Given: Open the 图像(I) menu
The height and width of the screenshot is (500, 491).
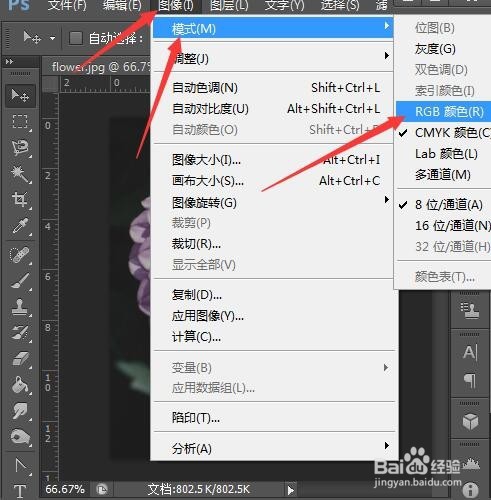Looking at the screenshot, I should point(175,5).
